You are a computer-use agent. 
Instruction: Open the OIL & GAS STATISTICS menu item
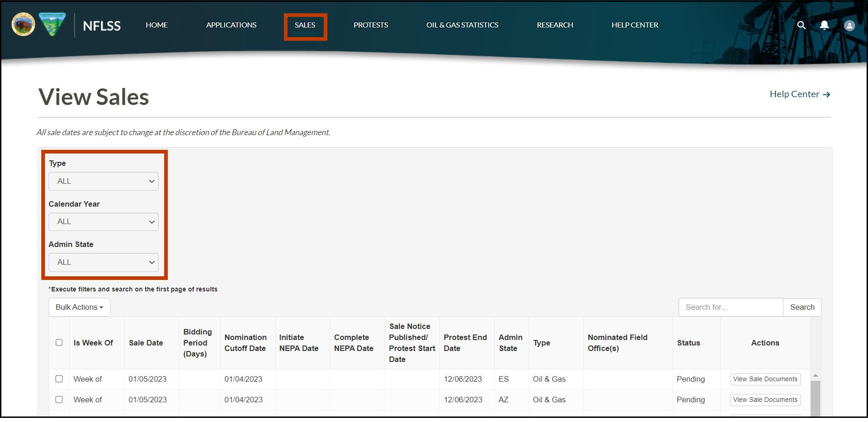462,25
